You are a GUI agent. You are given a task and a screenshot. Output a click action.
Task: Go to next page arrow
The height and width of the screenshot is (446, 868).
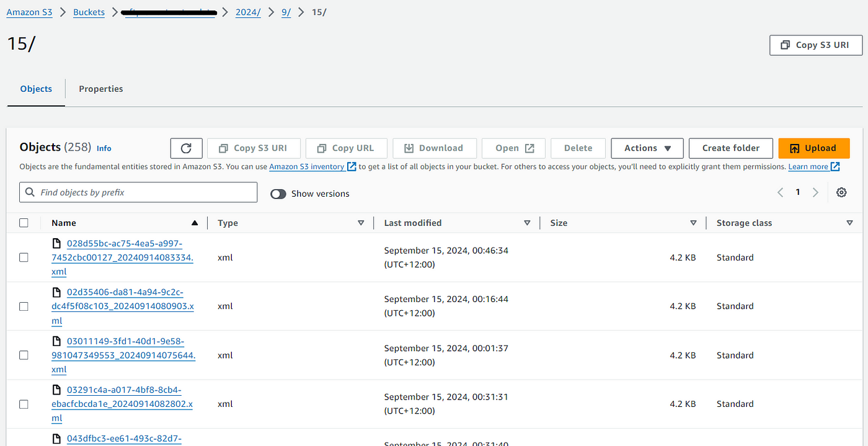[x=816, y=192]
